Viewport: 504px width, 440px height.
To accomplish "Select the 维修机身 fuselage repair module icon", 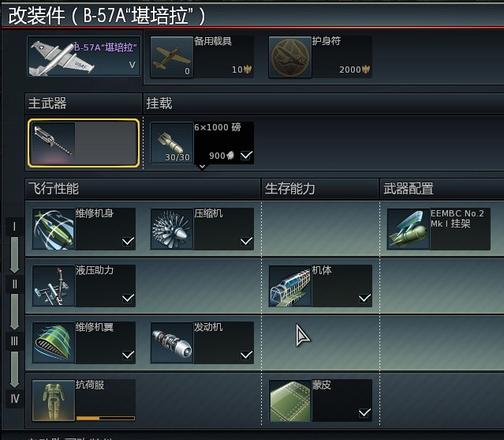I will 53,229.
